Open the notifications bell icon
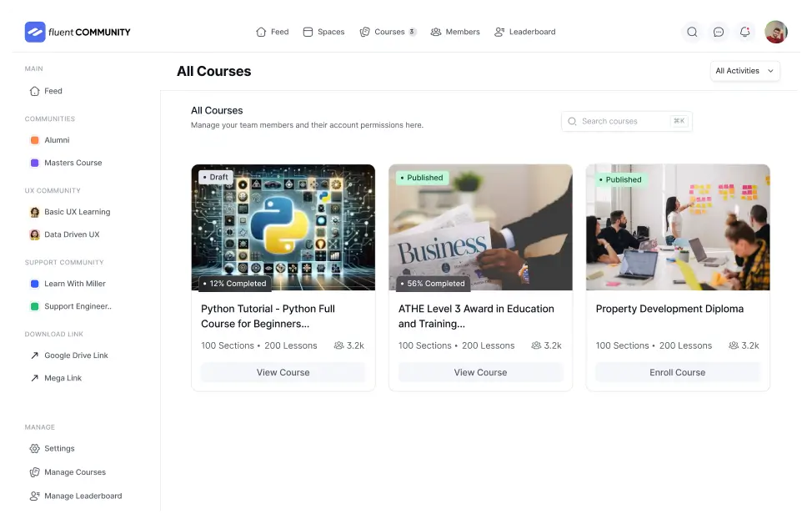Image resolution: width=812 pixels, height=524 pixels. (745, 33)
